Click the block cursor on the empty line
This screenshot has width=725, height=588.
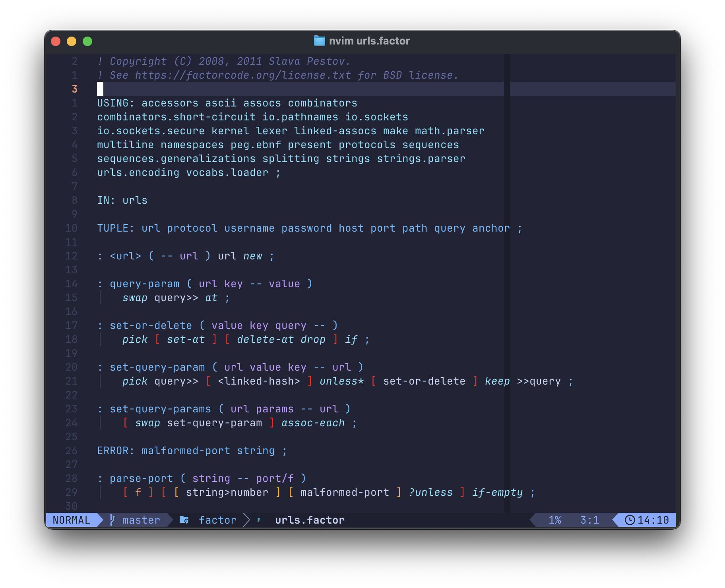(100, 89)
